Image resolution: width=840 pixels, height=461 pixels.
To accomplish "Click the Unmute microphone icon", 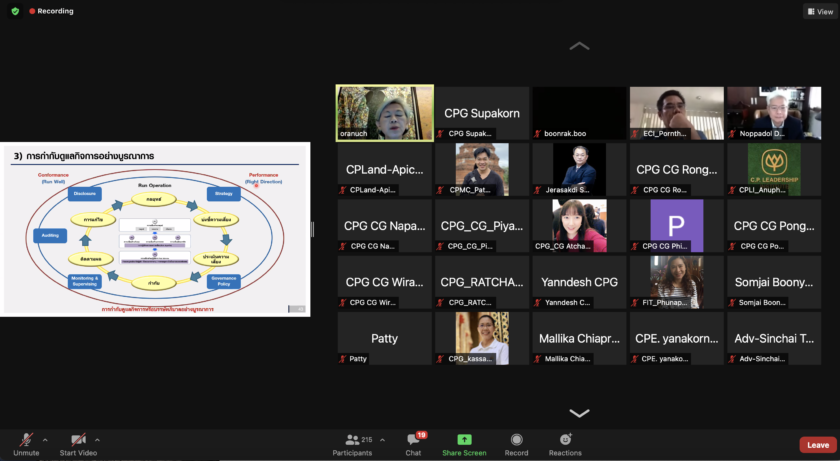I will (26, 440).
